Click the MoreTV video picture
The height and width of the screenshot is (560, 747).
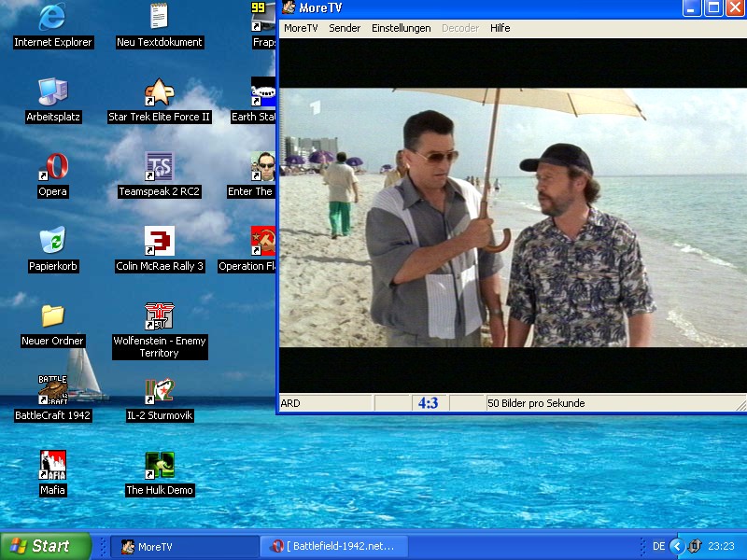[x=512, y=217]
